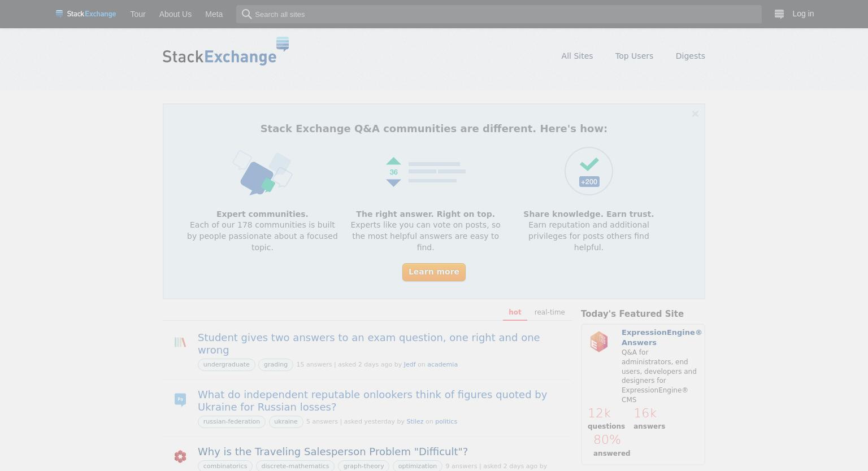Open the Tour page
This screenshot has height=471, width=868.
138,14
